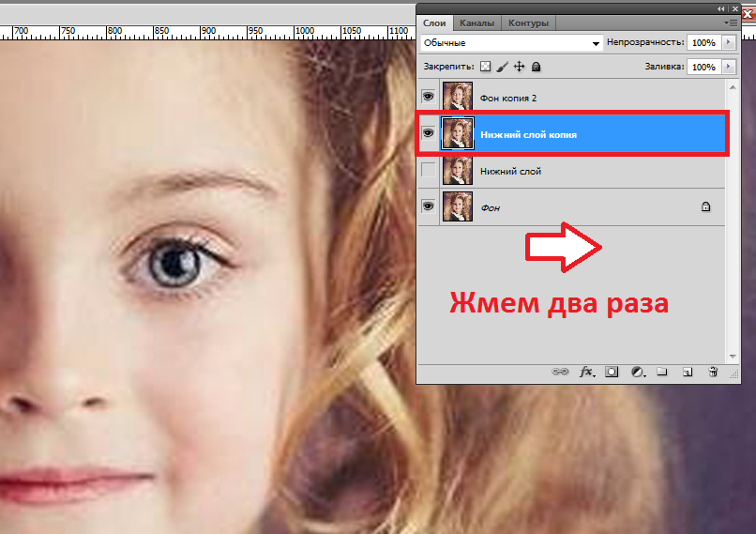Hide the Фон layer
Image resolution: width=756 pixels, height=534 pixels.
428,206
